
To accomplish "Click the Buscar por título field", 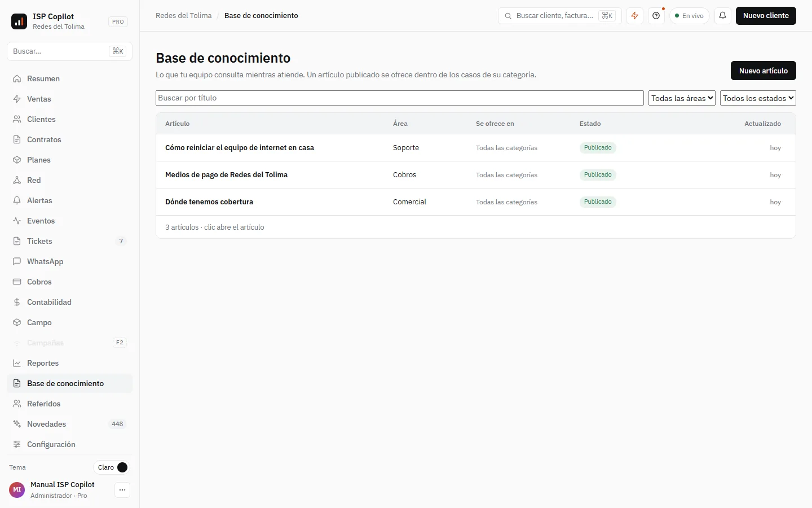I will 400,98.
